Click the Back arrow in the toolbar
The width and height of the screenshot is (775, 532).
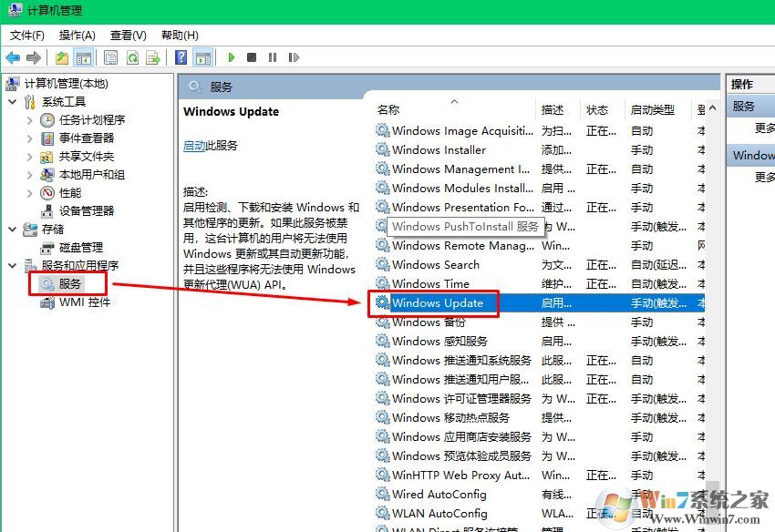pyautogui.click(x=13, y=57)
